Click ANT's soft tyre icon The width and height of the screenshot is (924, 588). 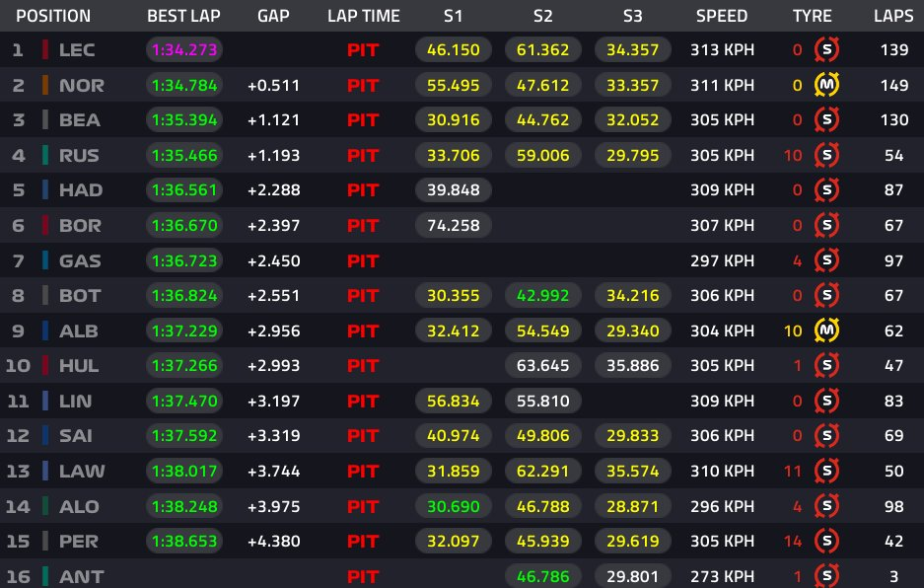pyautogui.click(x=827, y=575)
